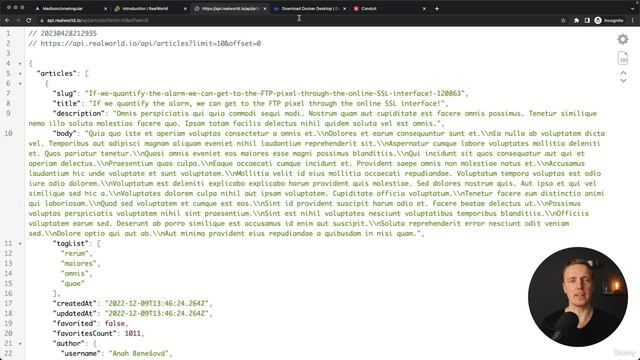Screen dimensions: 640x360
Task: Click the "tagList" key
Action: click(x=71, y=243)
